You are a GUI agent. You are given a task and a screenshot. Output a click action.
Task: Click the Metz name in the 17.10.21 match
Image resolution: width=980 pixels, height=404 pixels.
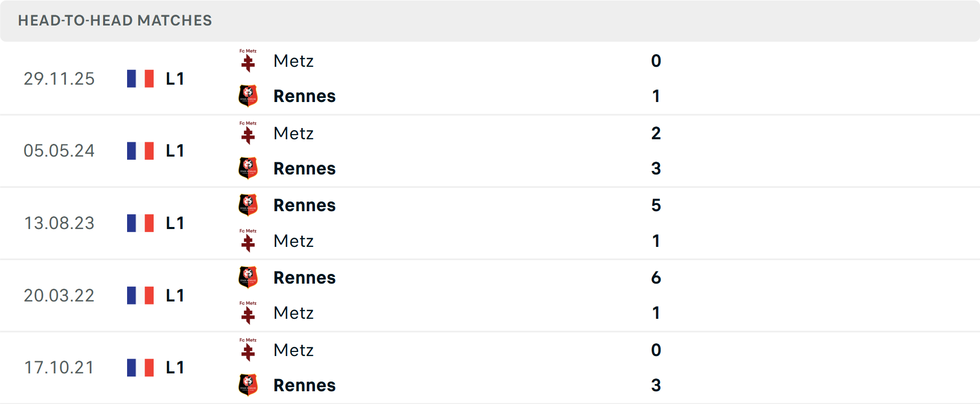click(293, 350)
